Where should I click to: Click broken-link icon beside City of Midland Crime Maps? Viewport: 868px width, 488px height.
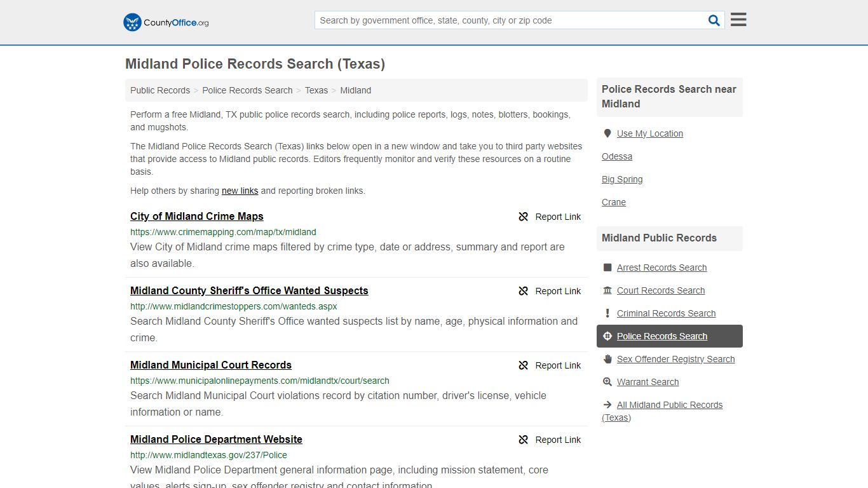click(x=524, y=217)
